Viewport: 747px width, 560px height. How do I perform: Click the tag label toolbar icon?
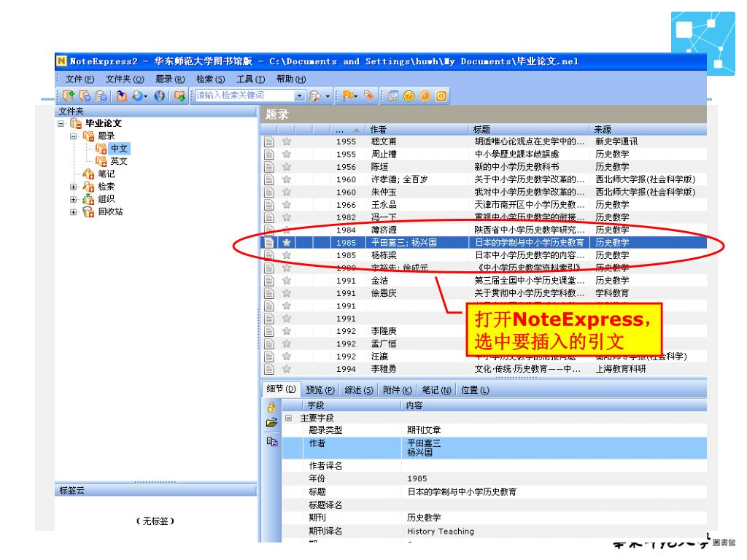[368, 96]
